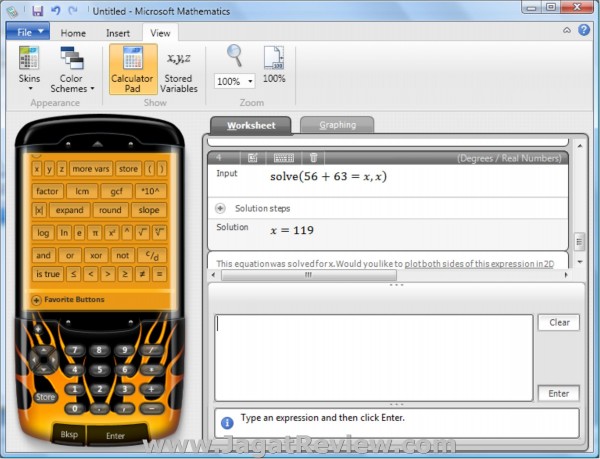The width and height of the screenshot is (600, 459).
Task: Click the magnifier Zoom icon
Action: coord(234,55)
